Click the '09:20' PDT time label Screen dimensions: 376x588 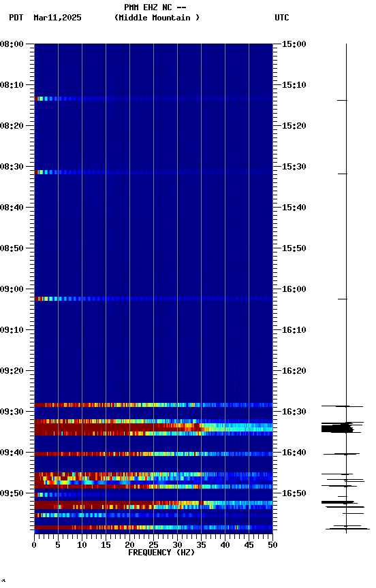12,371
